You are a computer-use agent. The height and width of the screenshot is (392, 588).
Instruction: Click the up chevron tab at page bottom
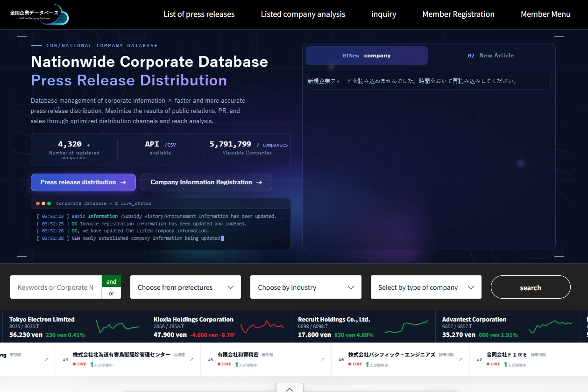click(290, 388)
